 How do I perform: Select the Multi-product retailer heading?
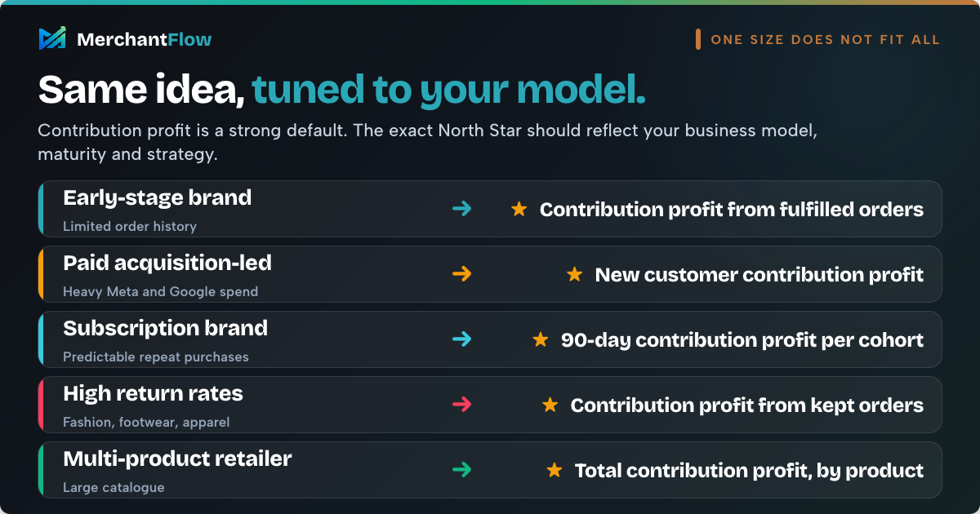(x=177, y=459)
